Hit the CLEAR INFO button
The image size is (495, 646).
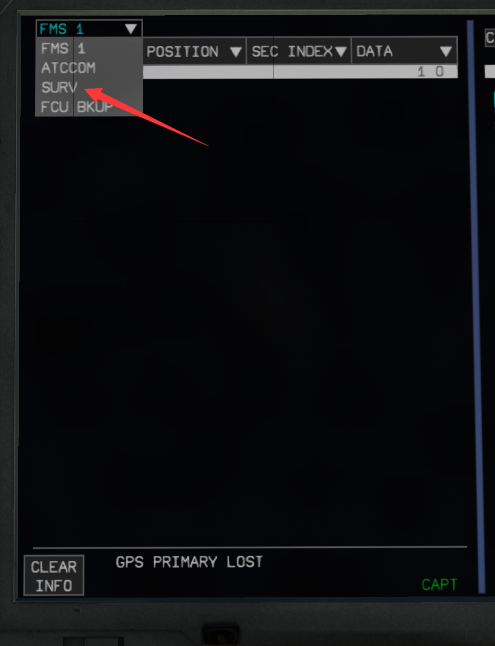pyautogui.click(x=54, y=575)
